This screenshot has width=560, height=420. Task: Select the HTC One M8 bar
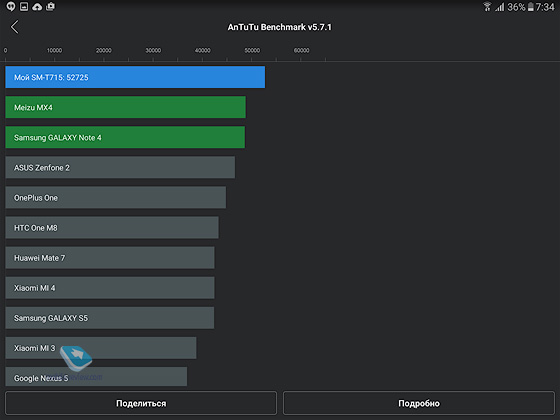(x=112, y=228)
